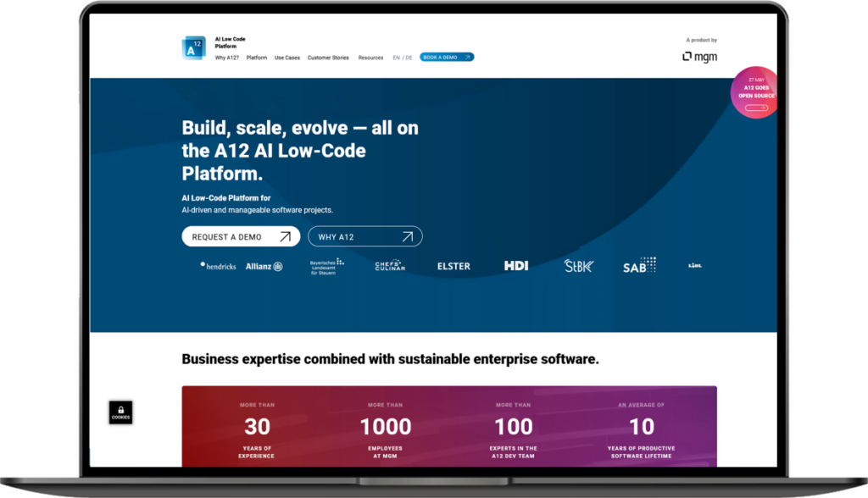Click the HDI customer logo
The width and height of the screenshot is (868, 498).
[x=515, y=266]
